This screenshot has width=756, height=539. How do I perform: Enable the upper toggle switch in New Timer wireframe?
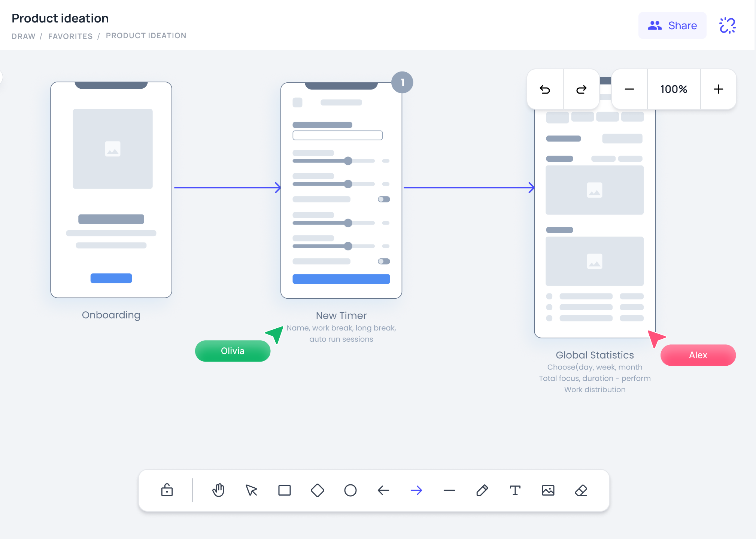tap(384, 199)
